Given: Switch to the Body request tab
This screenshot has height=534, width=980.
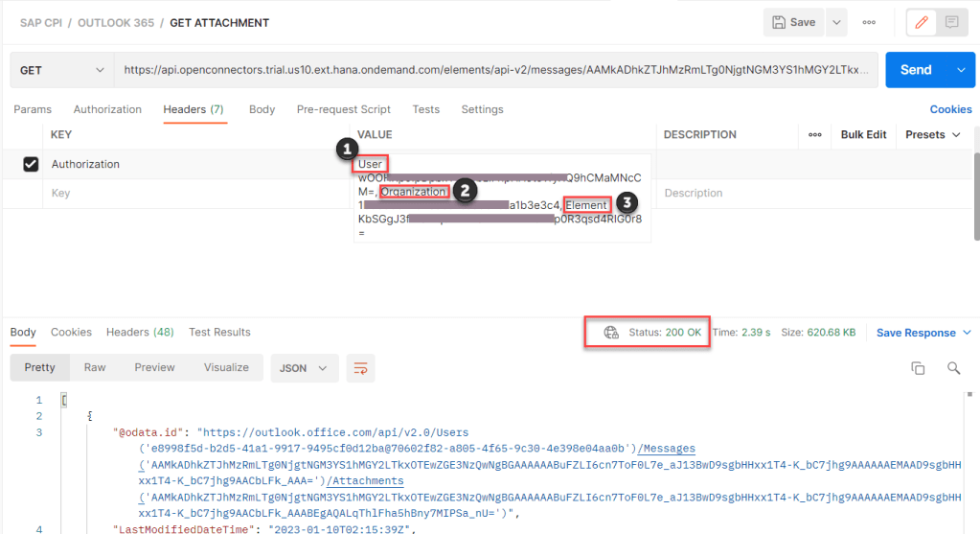Looking at the screenshot, I should pos(262,109).
